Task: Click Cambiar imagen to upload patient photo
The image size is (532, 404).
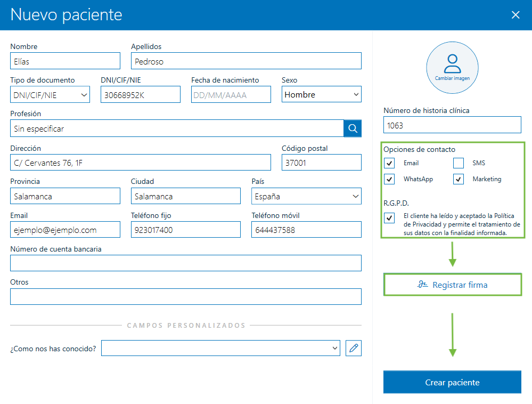Action: point(452,68)
